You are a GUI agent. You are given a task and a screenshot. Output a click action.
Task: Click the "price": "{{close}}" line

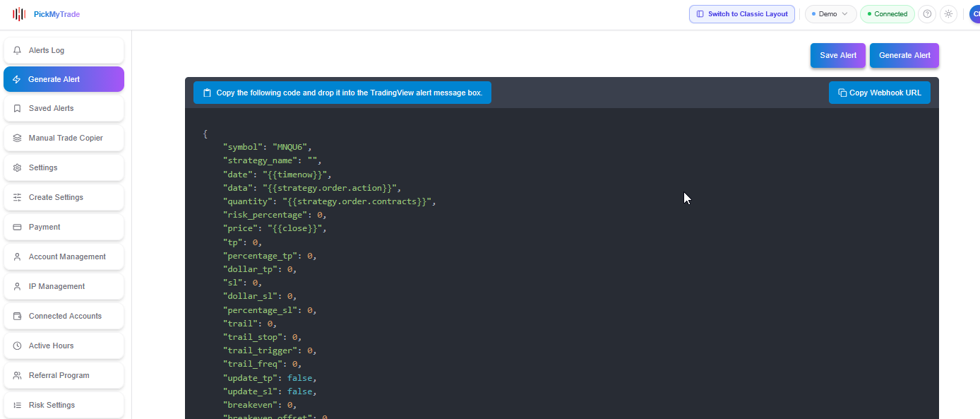coord(275,228)
